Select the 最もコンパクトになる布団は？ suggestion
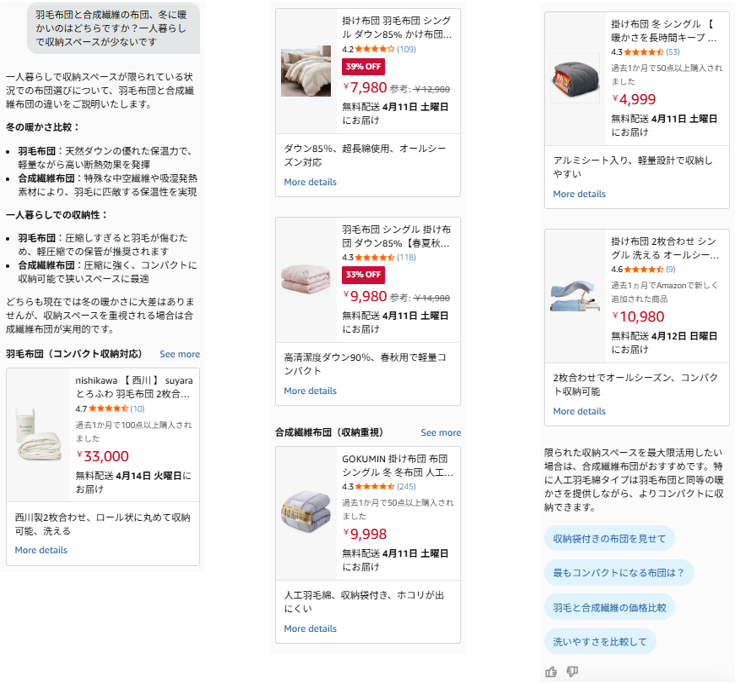 618,573
